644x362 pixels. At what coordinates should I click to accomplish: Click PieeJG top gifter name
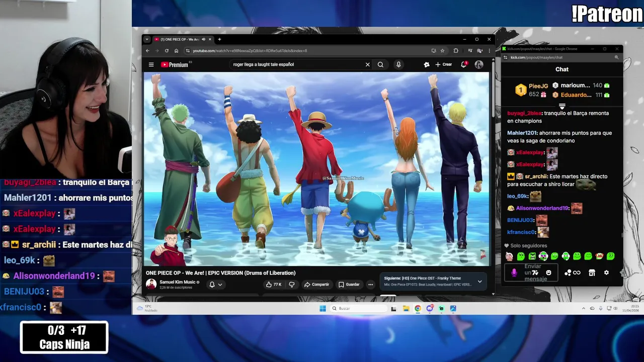click(538, 86)
